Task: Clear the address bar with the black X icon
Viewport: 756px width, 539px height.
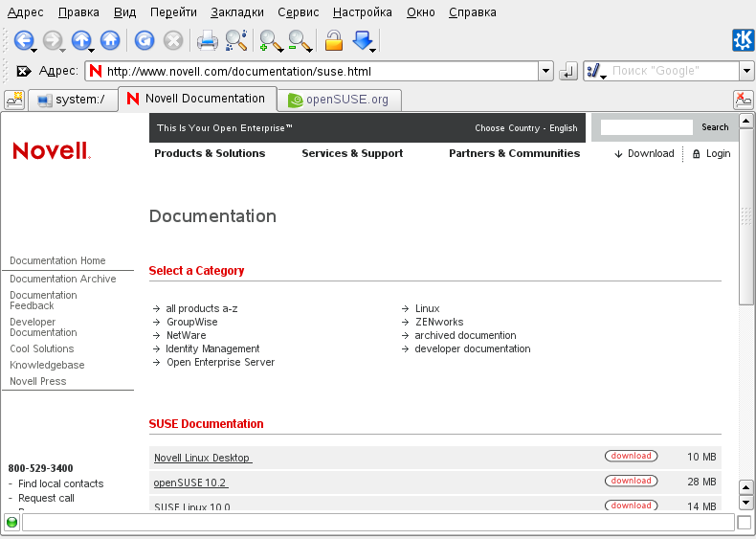Action: click(24, 71)
